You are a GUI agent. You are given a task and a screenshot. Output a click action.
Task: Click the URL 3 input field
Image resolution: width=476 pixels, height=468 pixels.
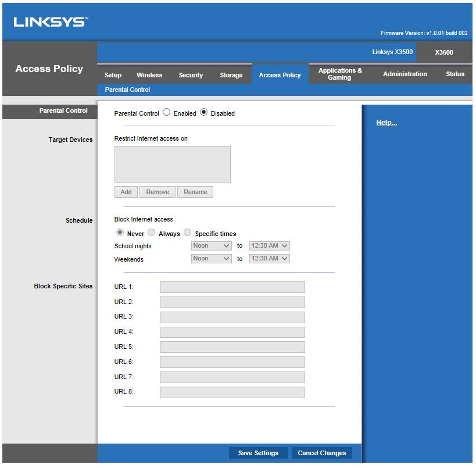(x=232, y=317)
